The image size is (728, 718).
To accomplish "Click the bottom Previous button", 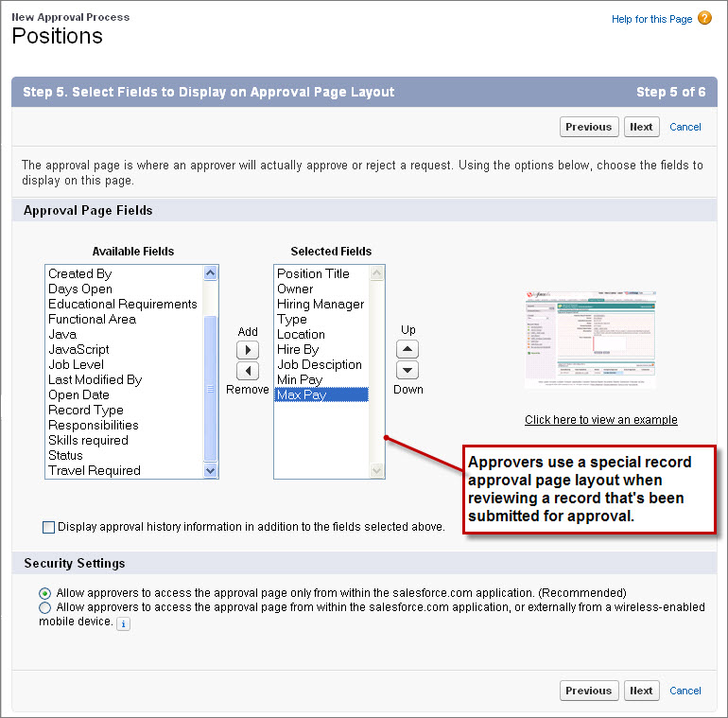I will [x=589, y=691].
